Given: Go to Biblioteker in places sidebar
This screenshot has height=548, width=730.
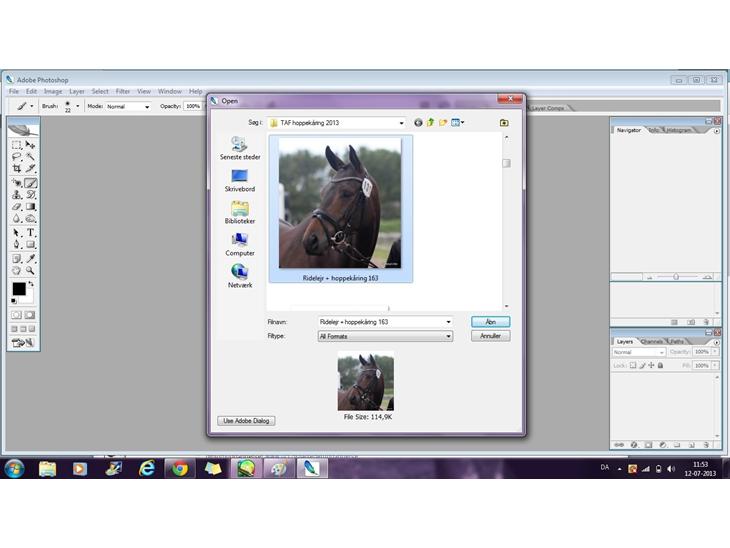Looking at the screenshot, I should pos(240,212).
